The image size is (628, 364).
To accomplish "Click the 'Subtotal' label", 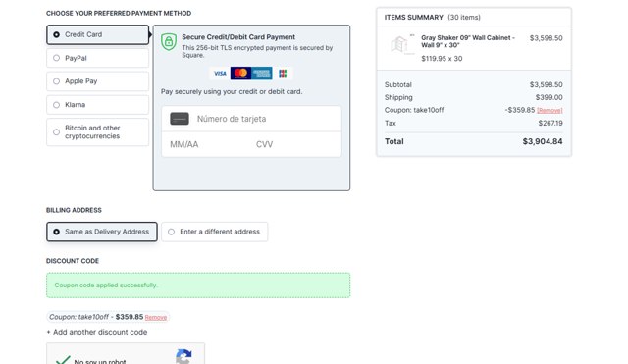I will tap(397, 85).
